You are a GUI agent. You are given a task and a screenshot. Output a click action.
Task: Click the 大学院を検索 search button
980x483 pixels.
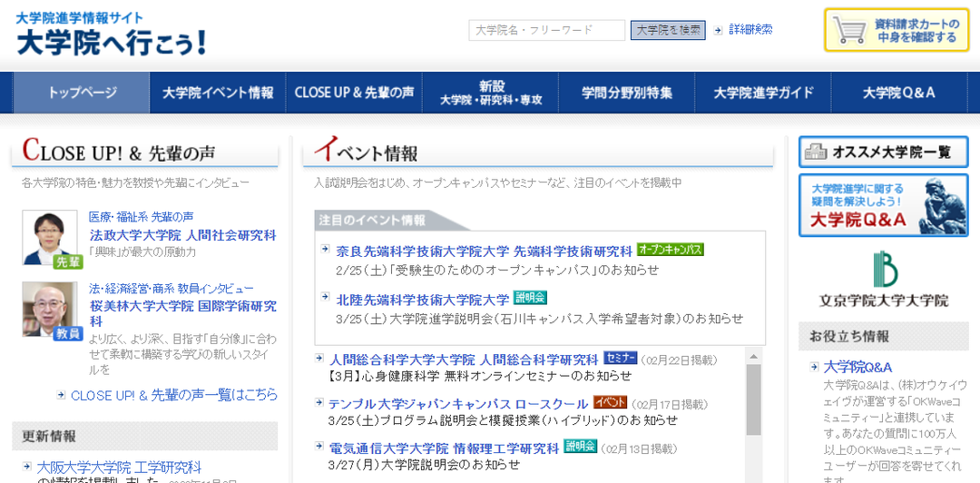pos(668,30)
